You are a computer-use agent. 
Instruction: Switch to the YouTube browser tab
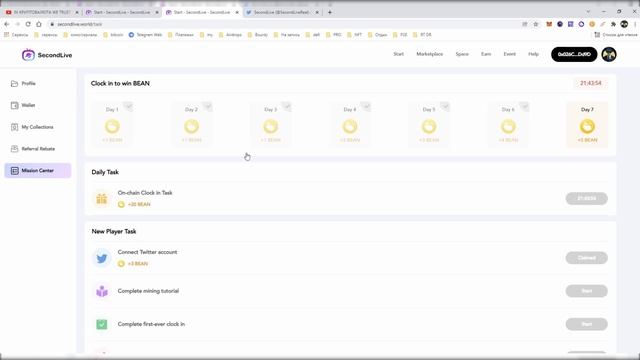[41, 12]
